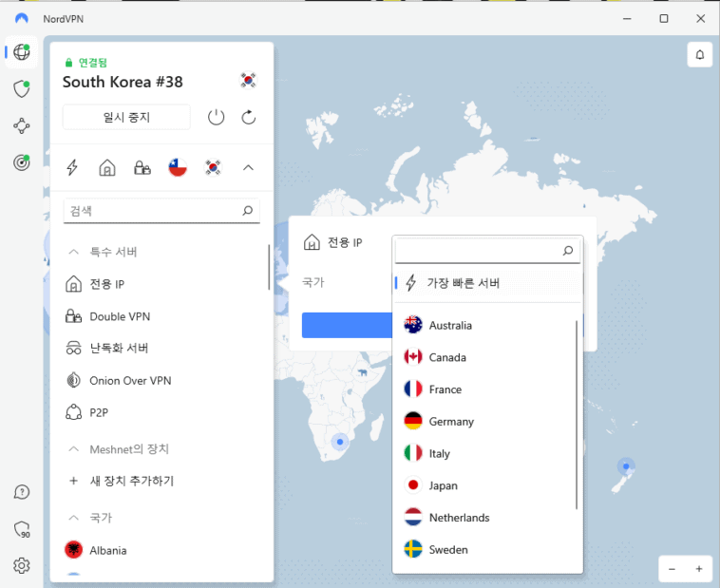This screenshot has height=588, width=720.
Task: Collapse the 특수 서버 section
Action: click(x=73, y=252)
